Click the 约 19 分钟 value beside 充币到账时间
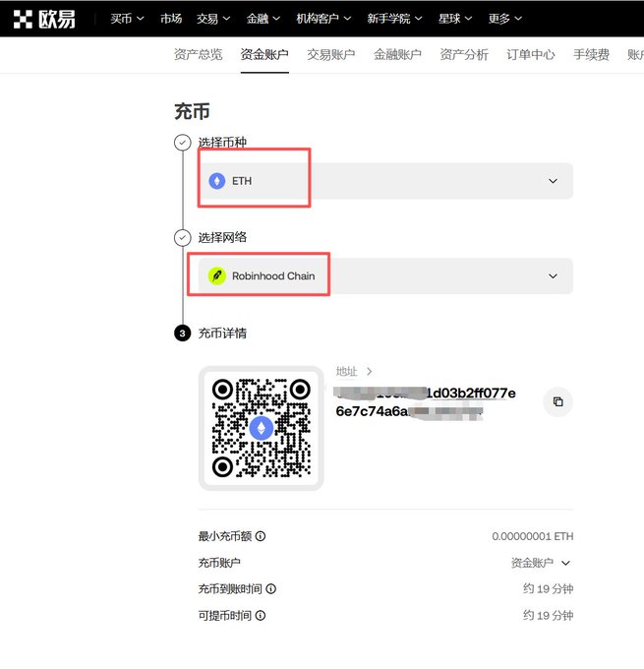This screenshot has height=669, width=644. tap(548, 588)
